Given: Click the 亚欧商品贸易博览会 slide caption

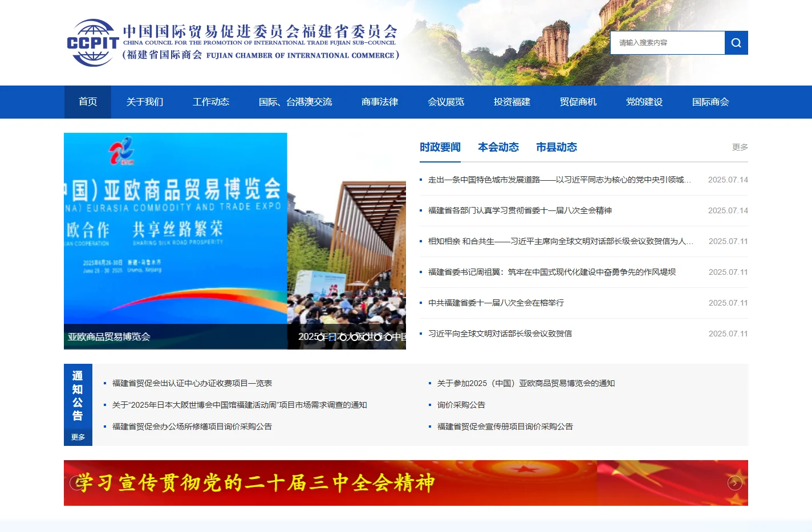Looking at the screenshot, I should coord(109,337).
